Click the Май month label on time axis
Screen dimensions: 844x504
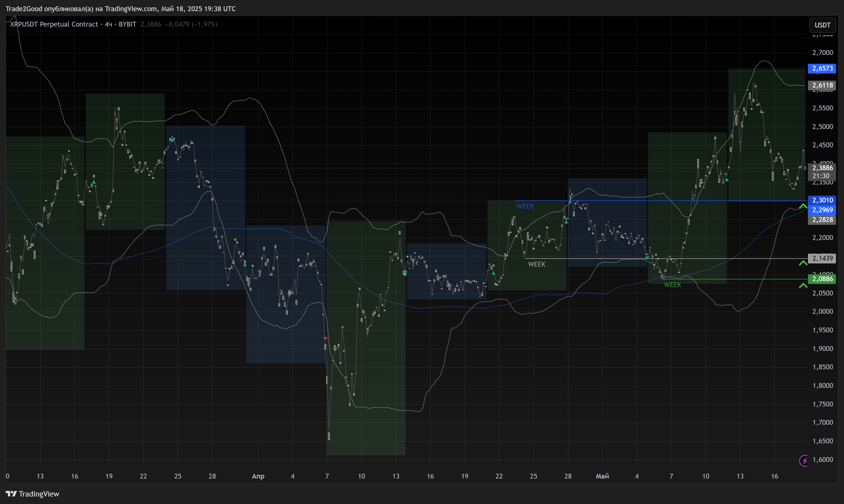[x=602, y=476]
